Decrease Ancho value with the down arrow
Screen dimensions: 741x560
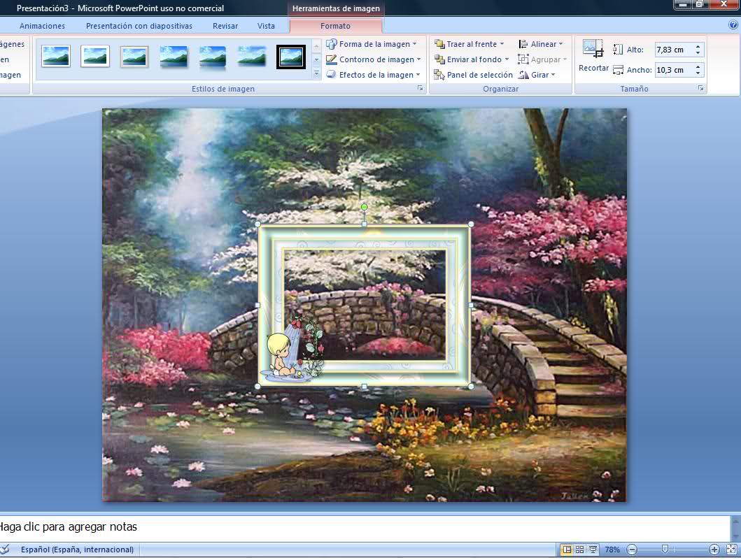tap(698, 73)
